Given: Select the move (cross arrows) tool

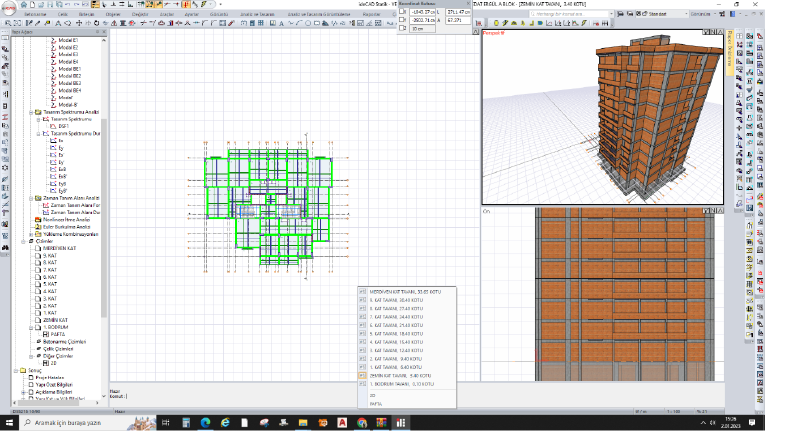Looking at the screenshot, I should coord(78,23).
